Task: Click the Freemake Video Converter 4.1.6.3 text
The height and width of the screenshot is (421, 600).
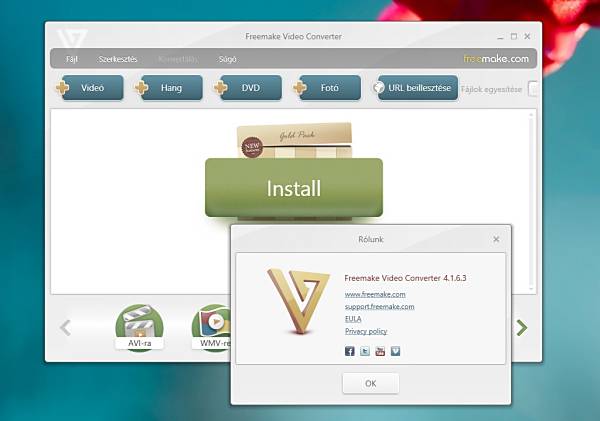Action: pyautogui.click(x=405, y=278)
